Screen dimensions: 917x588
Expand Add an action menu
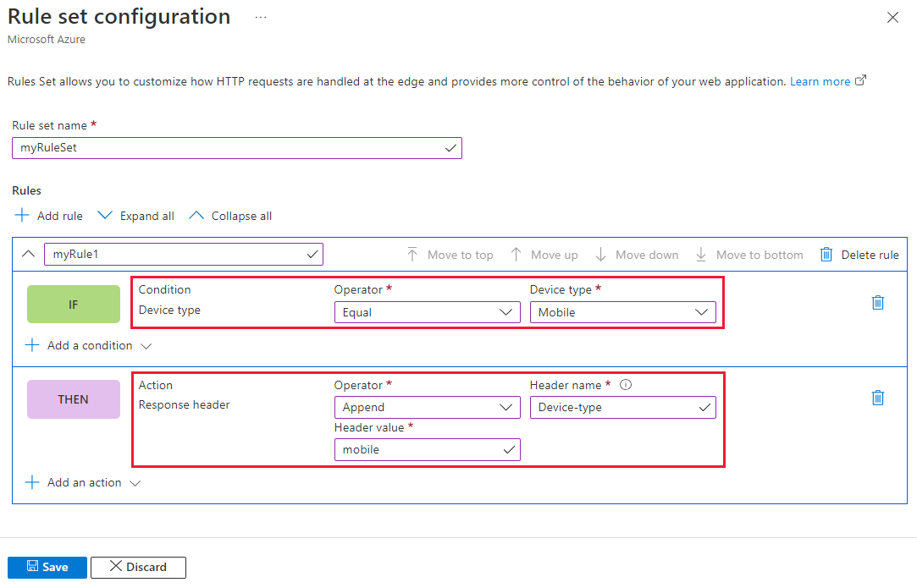click(x=84, y=482)
